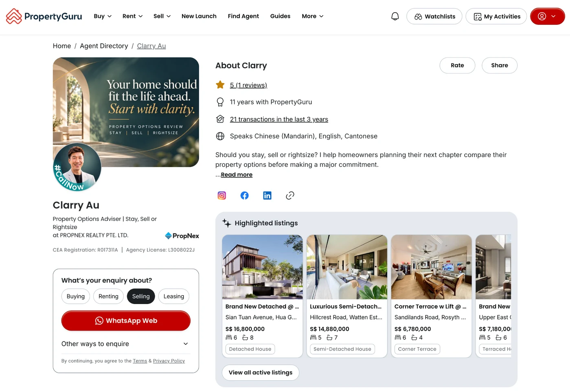Viewport: 570px width, 392px height.
Task: Open Luxurious Semi-Detached listing photo
Action: [x=347, y=267]
